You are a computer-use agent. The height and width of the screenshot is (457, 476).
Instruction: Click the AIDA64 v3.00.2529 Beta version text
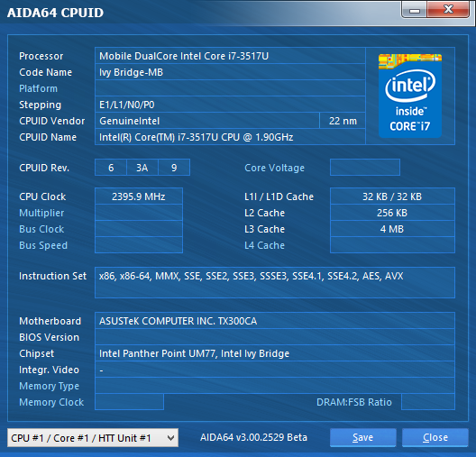tap(253, 437)
